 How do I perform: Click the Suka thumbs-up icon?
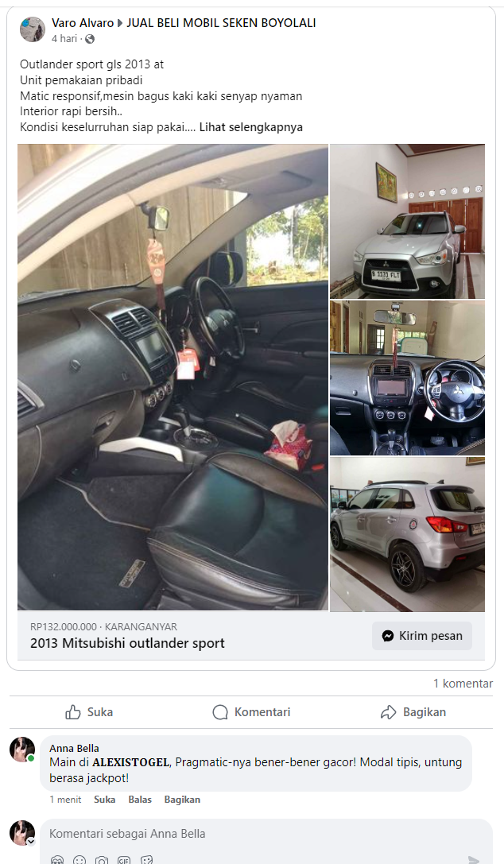(x=72, y=712)
